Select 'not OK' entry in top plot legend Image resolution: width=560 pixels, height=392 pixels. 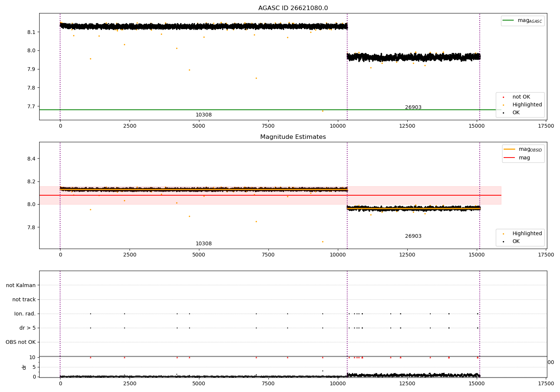521,97
